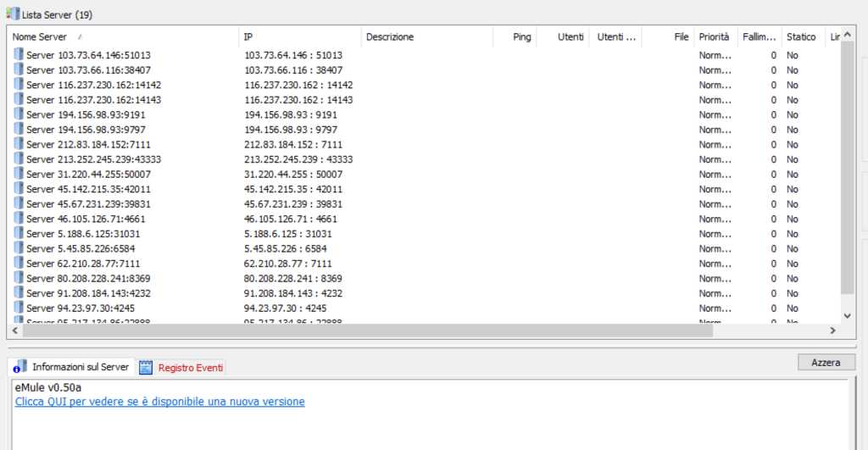Screen dimensions: 868x450
Task: Click IP cell '213.252.245.239 : 43333'
Action: point(298,159)
